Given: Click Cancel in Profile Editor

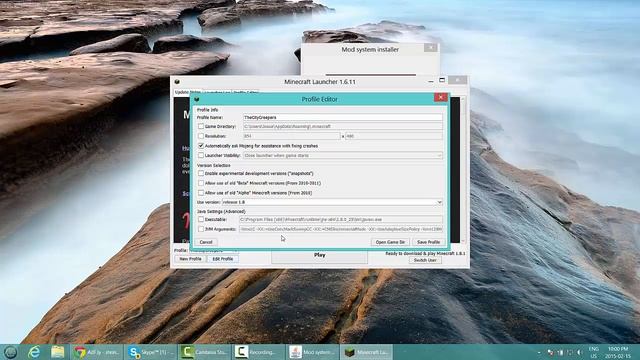Looking at the screenshot, I should (x=206, y=242).
